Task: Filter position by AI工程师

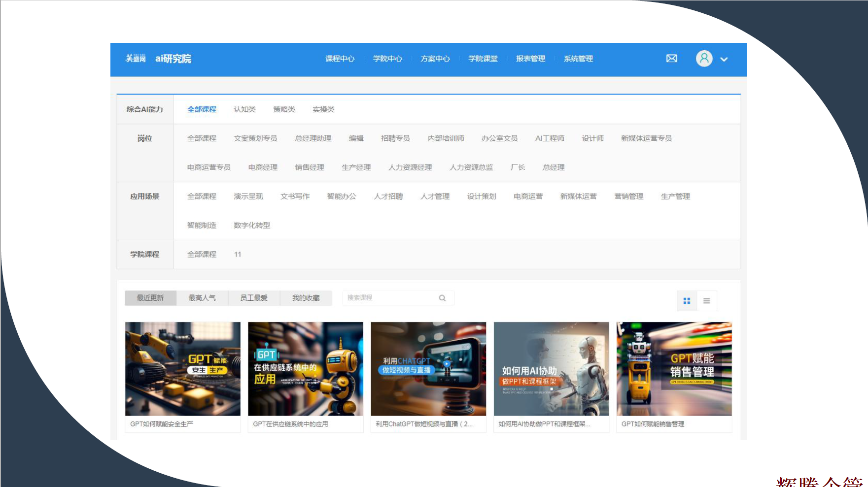Action: (x=550, y=138)
